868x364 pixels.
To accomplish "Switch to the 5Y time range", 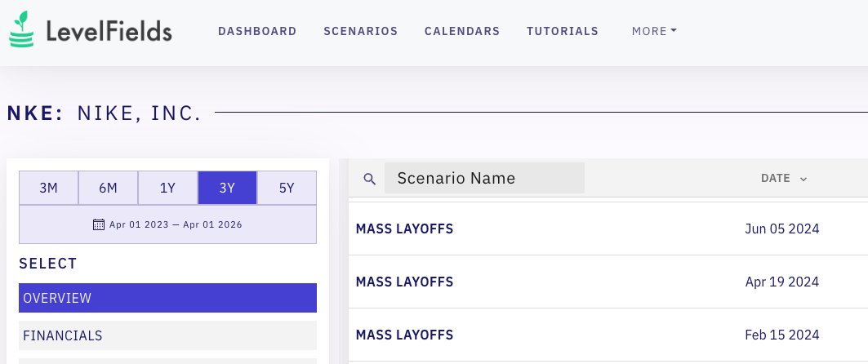I will [x=287, y=188].
